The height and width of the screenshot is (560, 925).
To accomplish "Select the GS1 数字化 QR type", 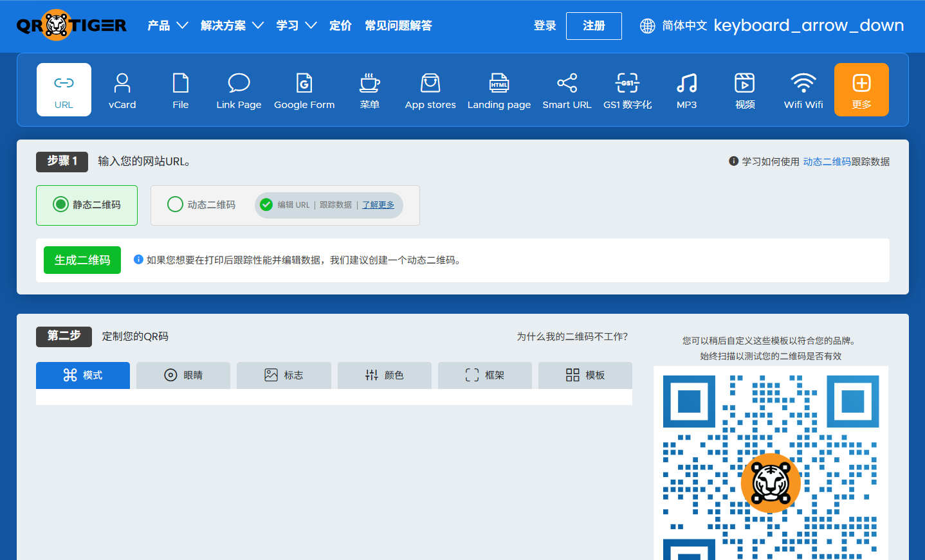I will click(x=628, y=90).
